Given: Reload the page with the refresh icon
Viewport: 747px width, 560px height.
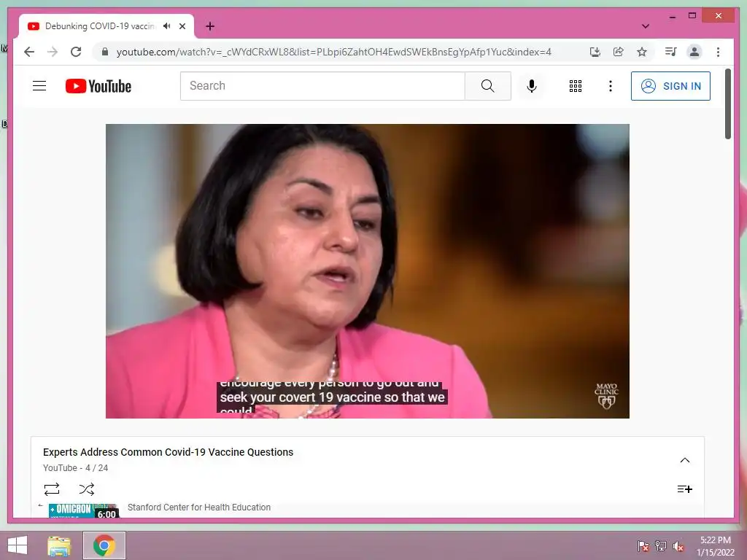Looking at the screenshot, I should coord(76,52).
